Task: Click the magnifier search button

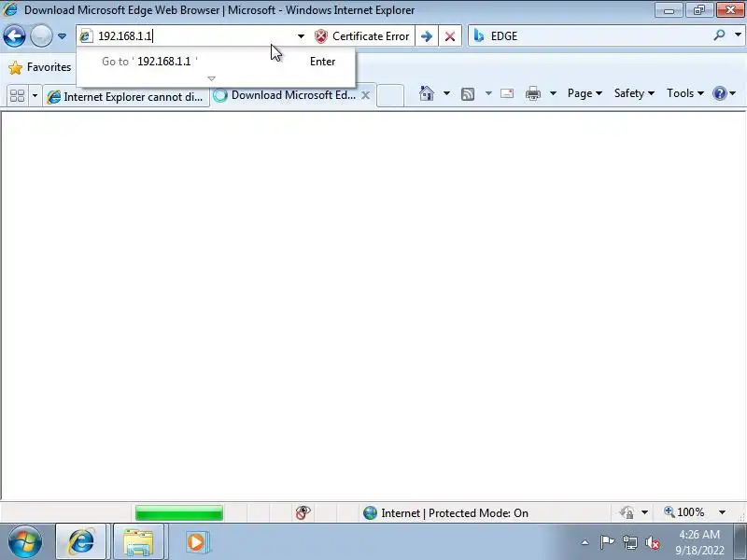Action: coord(720,35)
